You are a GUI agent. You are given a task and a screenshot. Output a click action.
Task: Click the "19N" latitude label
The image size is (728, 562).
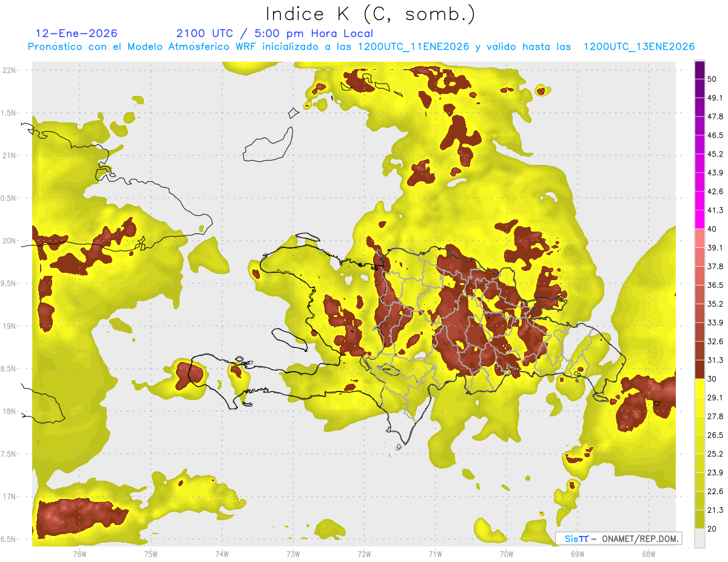(x=10, y=326)
